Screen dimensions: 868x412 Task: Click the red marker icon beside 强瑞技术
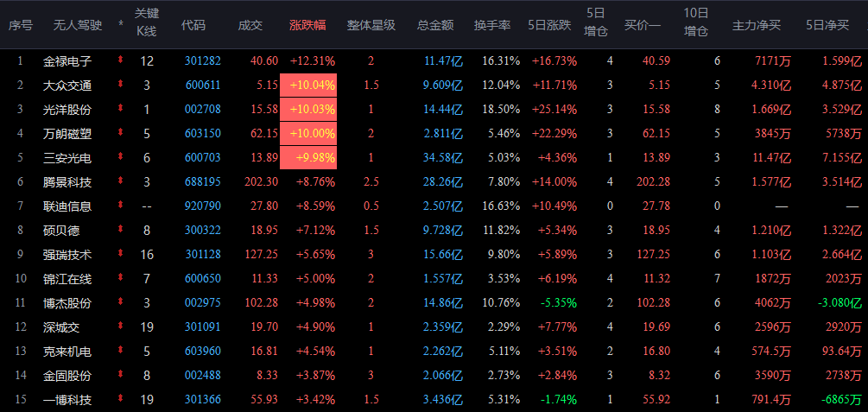pos(121,254)
